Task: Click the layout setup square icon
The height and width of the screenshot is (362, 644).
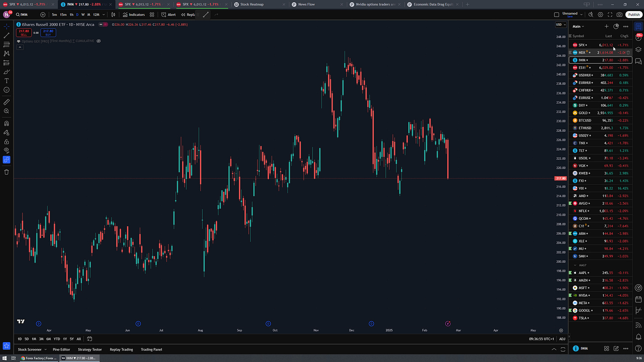Action: [x=557, y=15]
